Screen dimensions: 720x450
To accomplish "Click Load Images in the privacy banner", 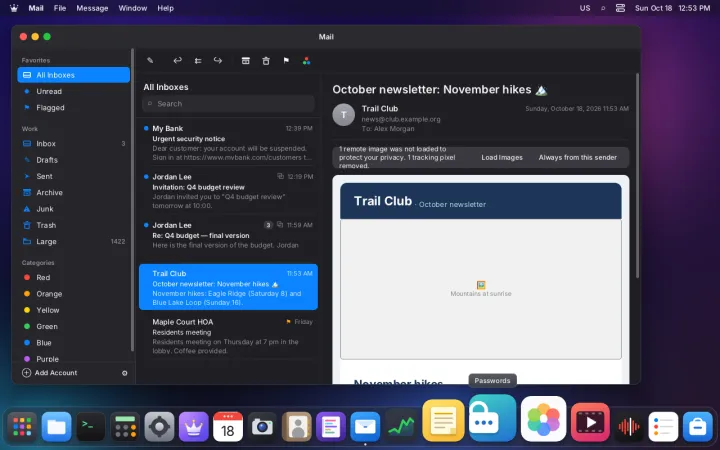I will [502, 158].
